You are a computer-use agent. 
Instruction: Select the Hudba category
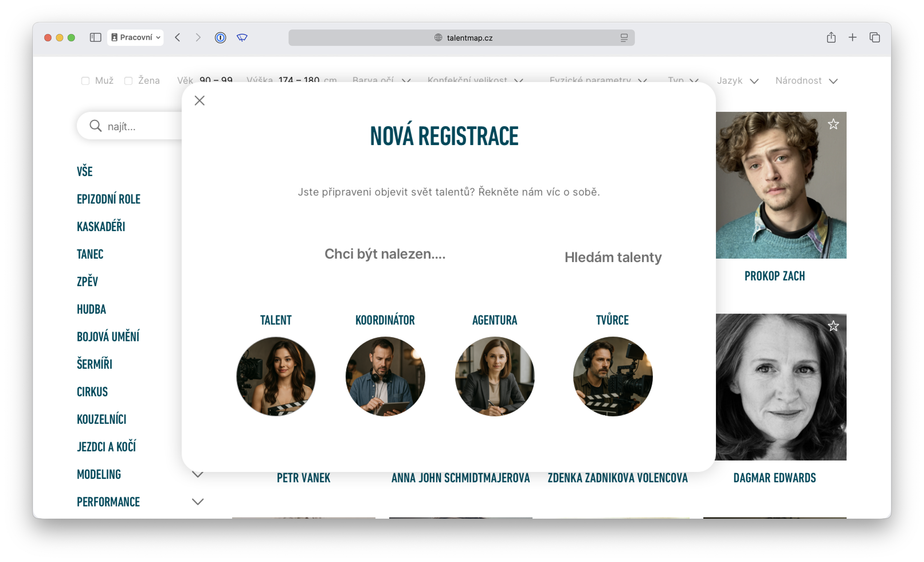[91, 309]
